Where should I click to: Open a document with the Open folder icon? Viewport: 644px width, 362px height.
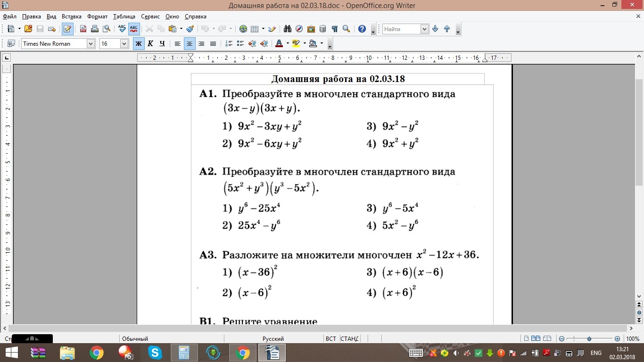(x=28, y=29)
